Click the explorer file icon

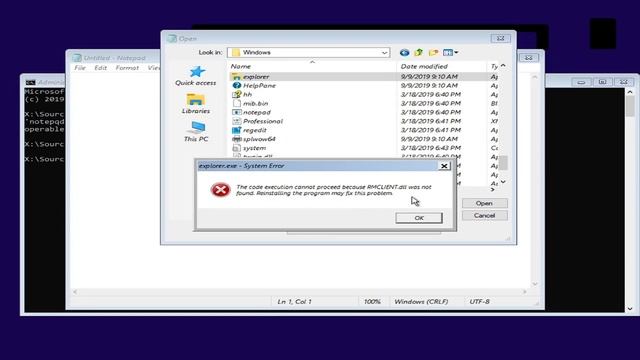236,76
